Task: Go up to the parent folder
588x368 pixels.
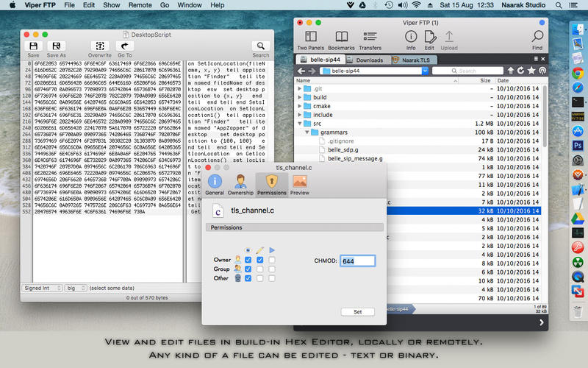Action: pyautogui.click(x=511, y=71)
